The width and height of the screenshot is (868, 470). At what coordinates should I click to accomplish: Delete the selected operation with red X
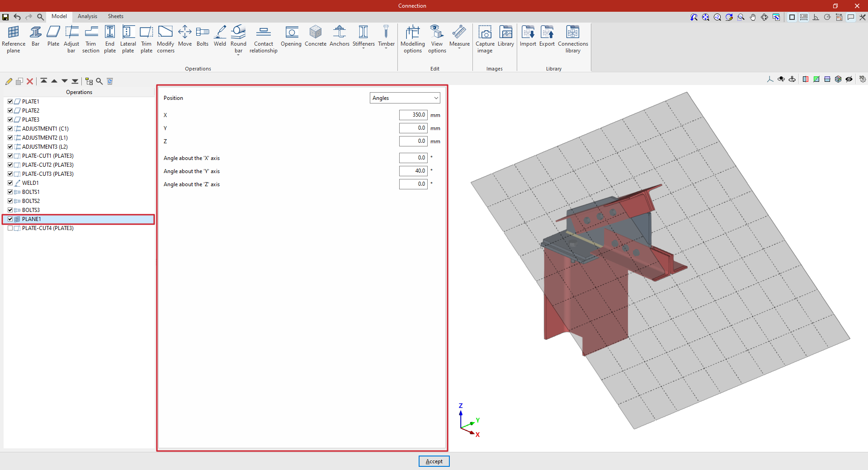(x=30, y=81)
